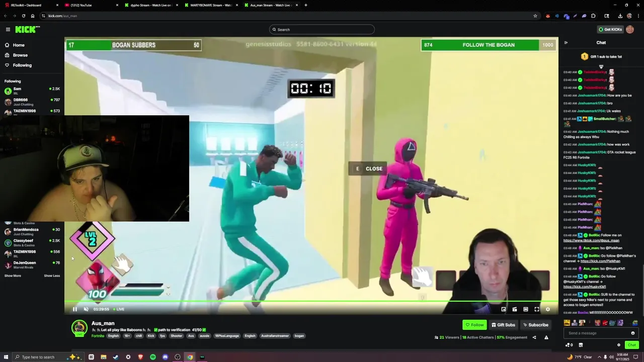Select the Shooter tag
Image resolution: width=644 pixels, height=362 pixels.
pos(177,336)
